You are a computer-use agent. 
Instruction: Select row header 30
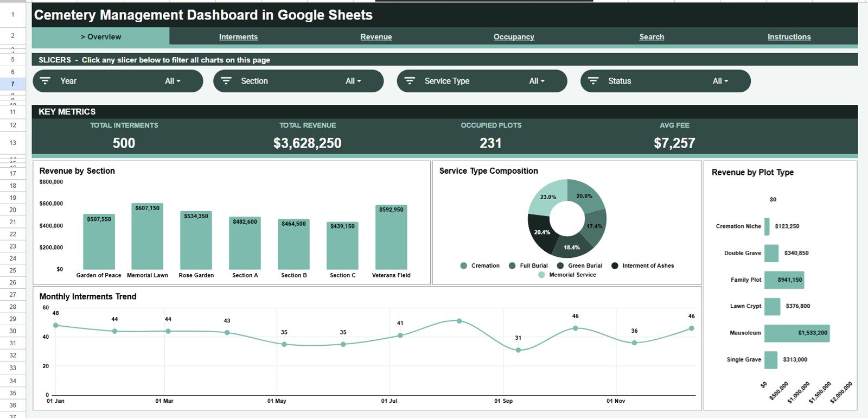point(12,331)
